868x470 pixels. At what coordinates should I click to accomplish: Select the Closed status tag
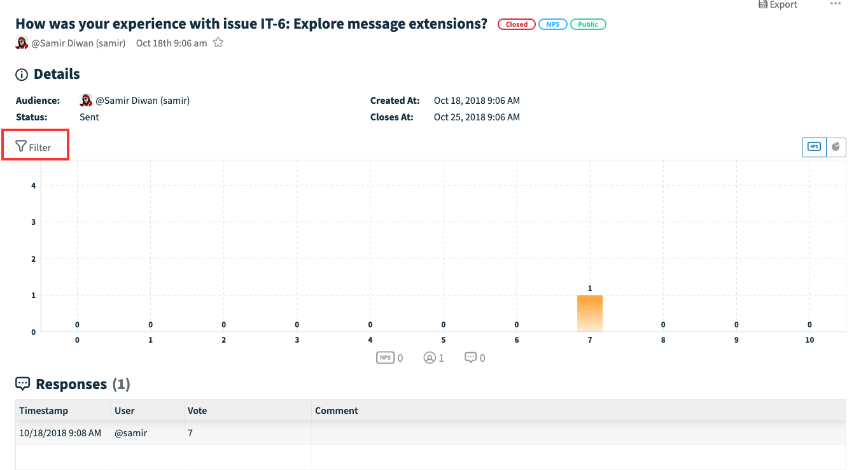517,24
